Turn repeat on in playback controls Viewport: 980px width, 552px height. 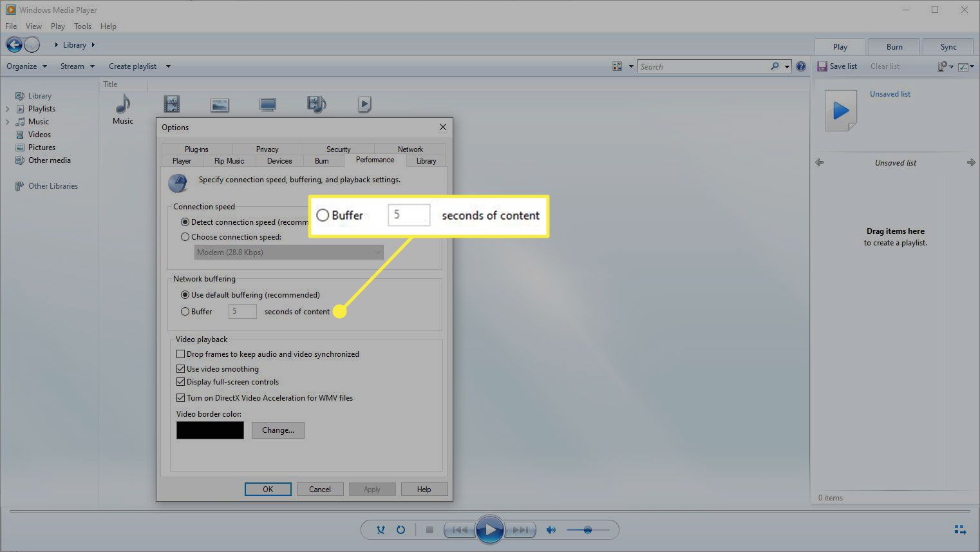(x=400, y=530)
